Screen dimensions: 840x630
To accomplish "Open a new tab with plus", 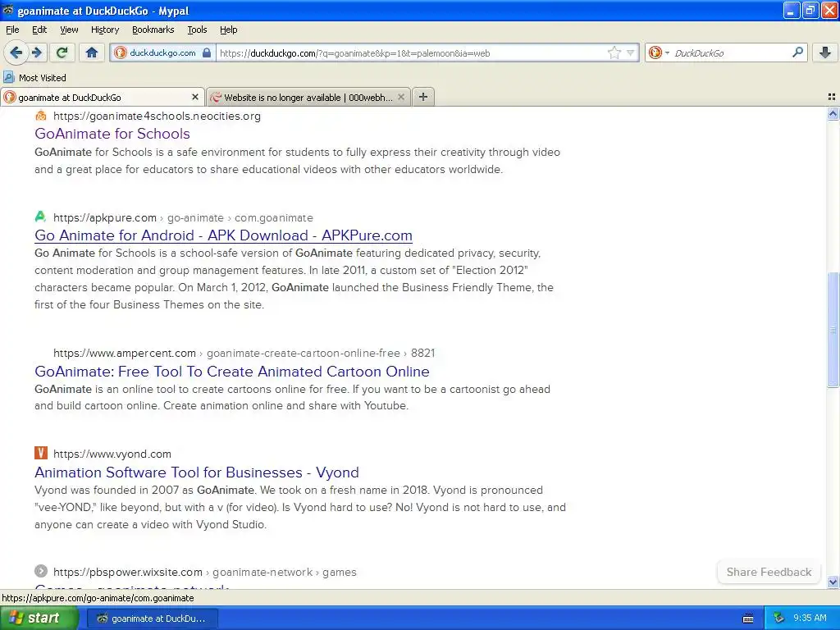I will click(x=423, y=97).
